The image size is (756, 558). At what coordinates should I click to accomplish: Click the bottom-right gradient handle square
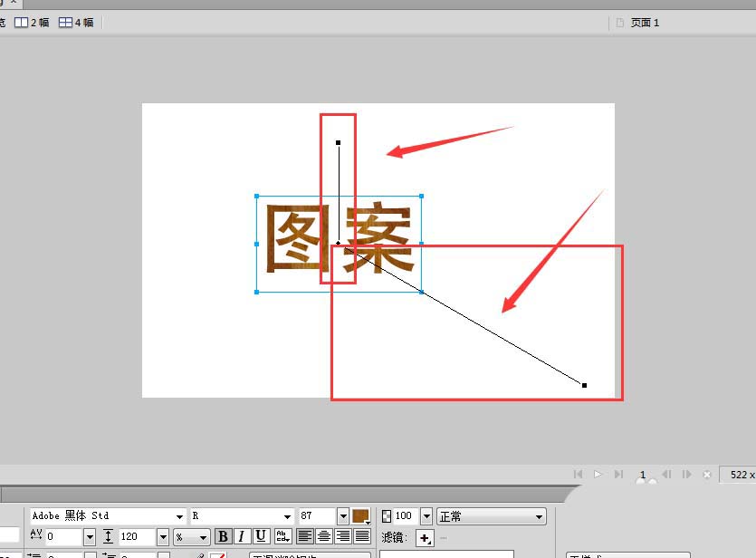tap(584, 385)
